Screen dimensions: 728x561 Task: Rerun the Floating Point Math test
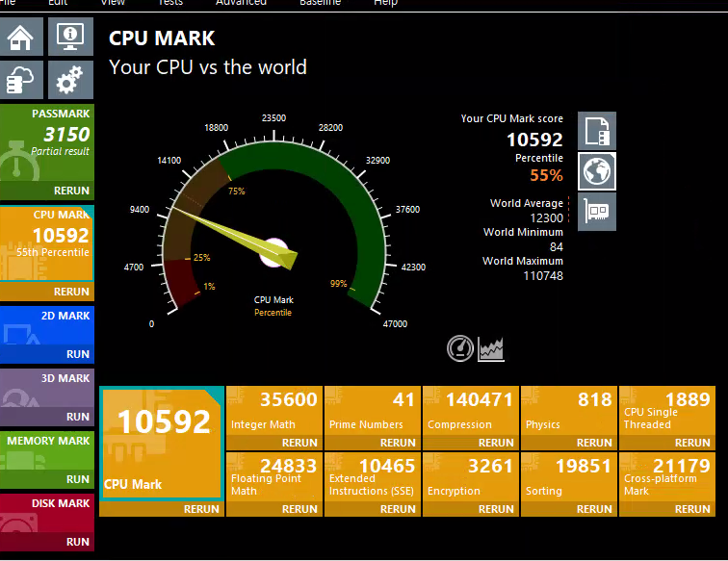coord(299,509)
